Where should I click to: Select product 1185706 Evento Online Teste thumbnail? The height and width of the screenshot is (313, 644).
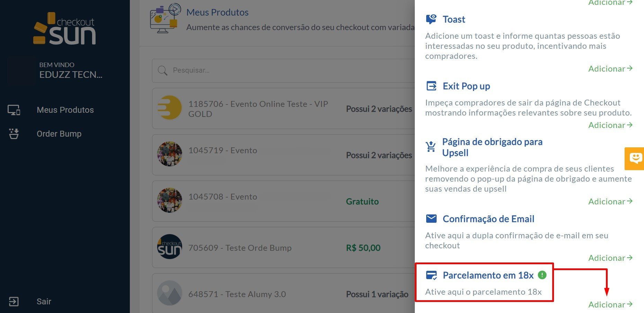[170, 108]
